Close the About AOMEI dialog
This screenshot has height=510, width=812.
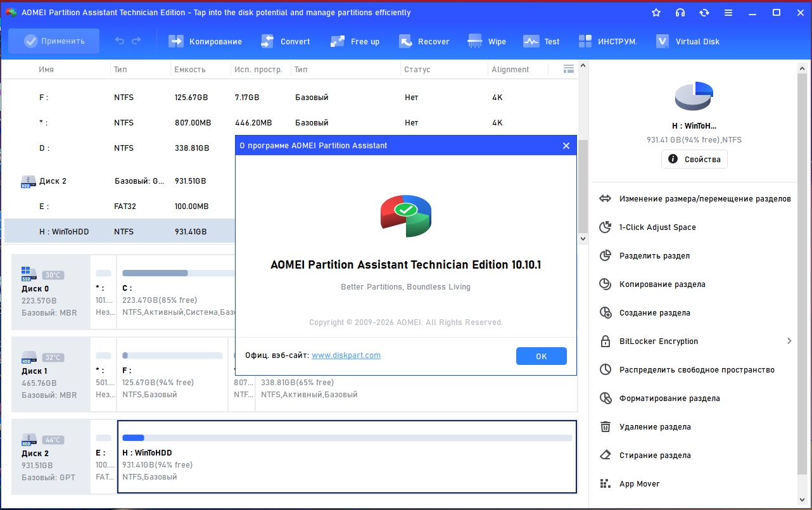pos(566,146)
